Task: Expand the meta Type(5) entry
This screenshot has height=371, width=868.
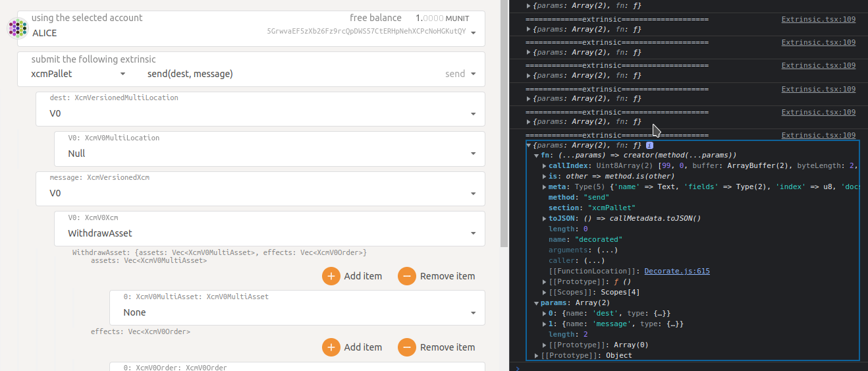Action: coord(545,187)
